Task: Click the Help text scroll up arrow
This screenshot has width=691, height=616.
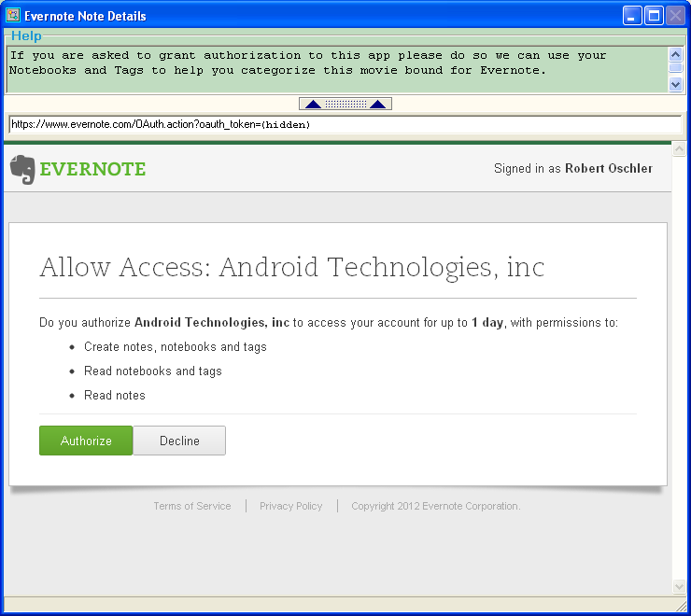Action: 675,55
